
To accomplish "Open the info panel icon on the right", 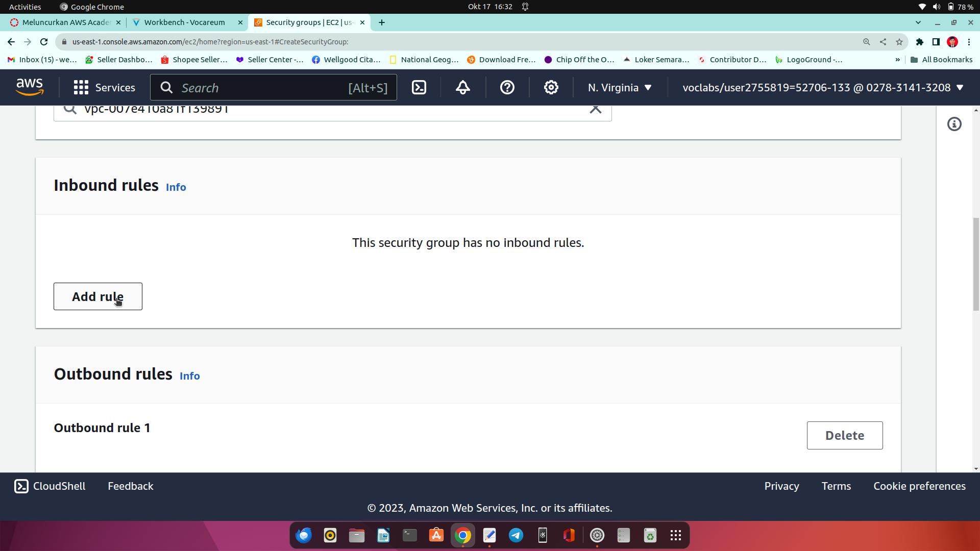I will point(954,124).
